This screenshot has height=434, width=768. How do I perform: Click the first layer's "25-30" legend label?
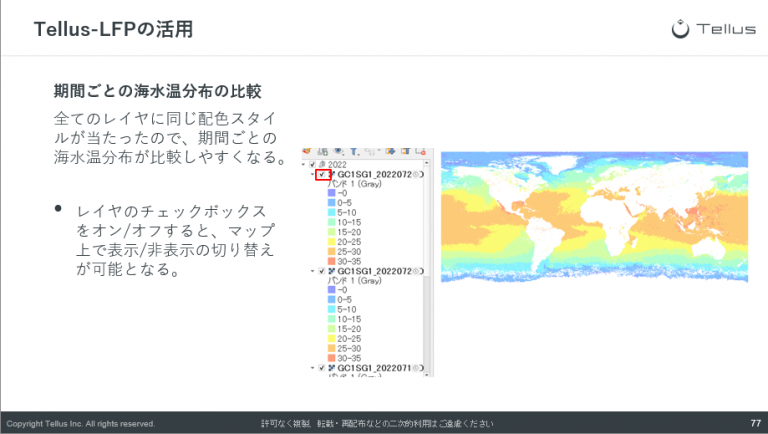pos(349,252)
